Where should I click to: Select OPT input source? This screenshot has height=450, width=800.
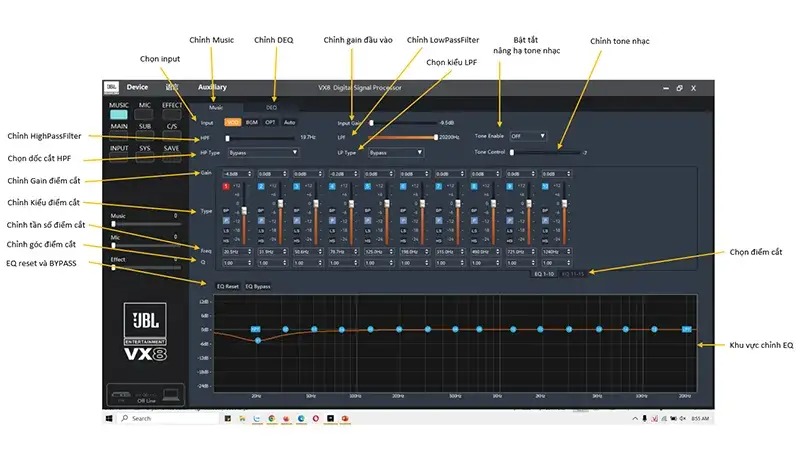tap(270, 122)
